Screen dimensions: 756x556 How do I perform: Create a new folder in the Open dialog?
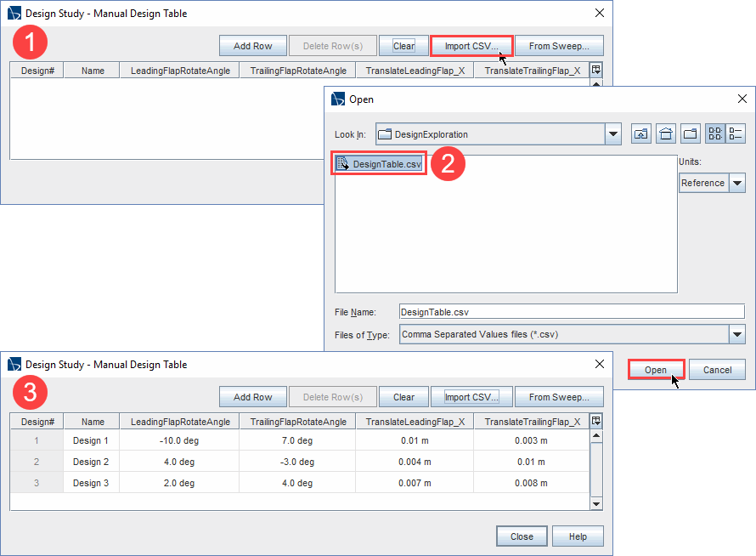click(x=691, y=133)
